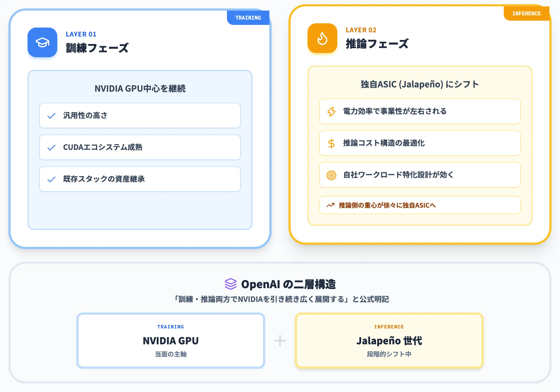Screen dimensions: 560x392
Task: Click the lightning bolt icon for 電力効率
Action: coord(331,112)
